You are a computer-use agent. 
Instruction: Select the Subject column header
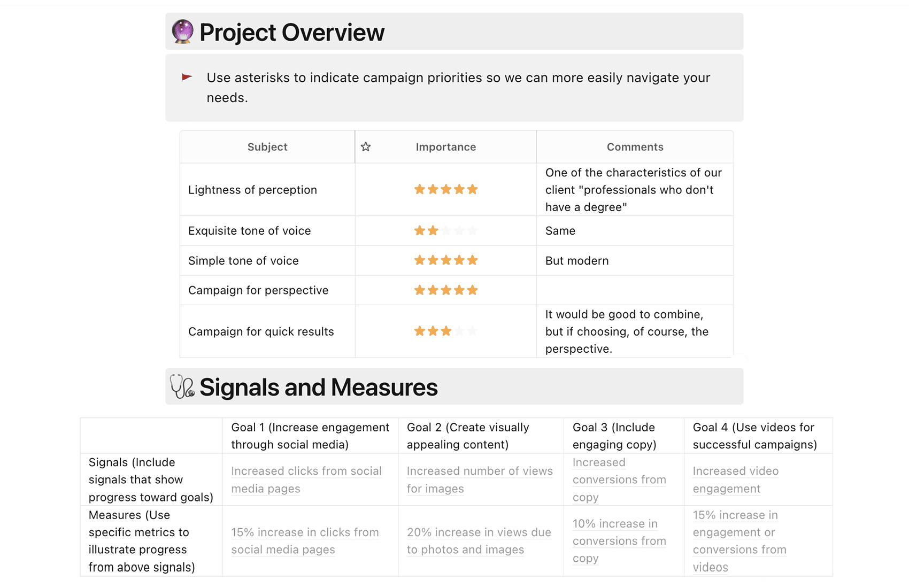tap(267, 146)
